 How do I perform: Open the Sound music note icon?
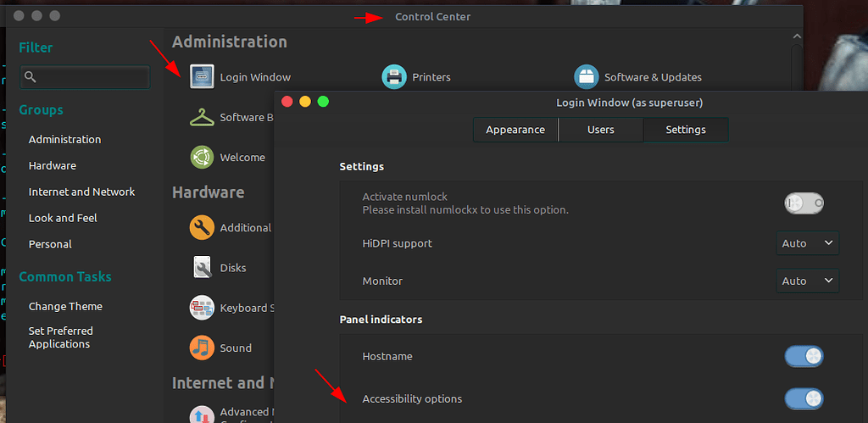tap(202, 348)
